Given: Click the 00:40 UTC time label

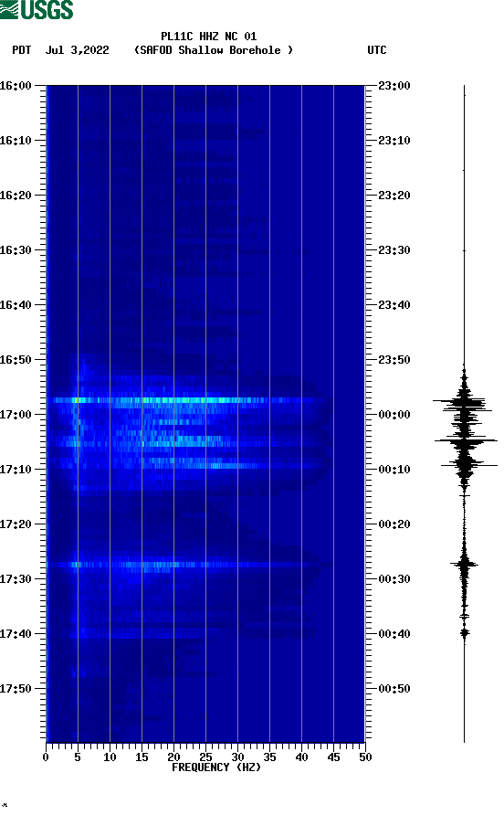Looking at the screenshot, I should (394, 634).
